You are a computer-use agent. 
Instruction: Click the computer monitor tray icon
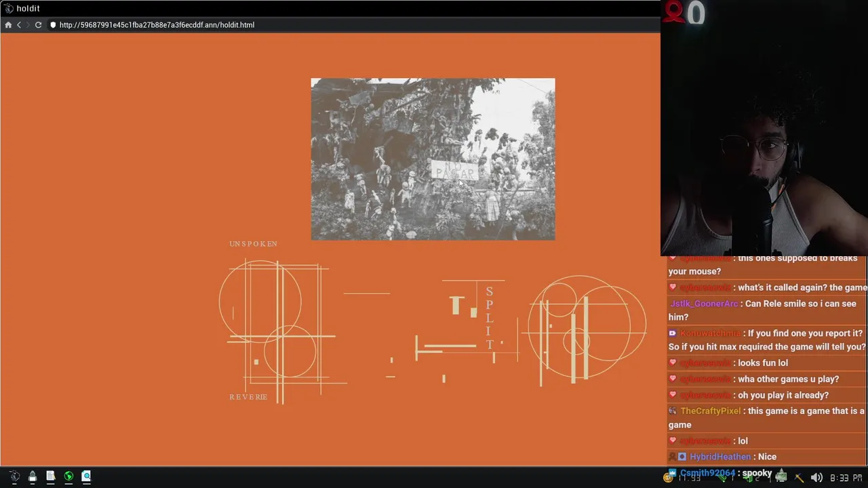pyautogui.click(x=781, y=477)
